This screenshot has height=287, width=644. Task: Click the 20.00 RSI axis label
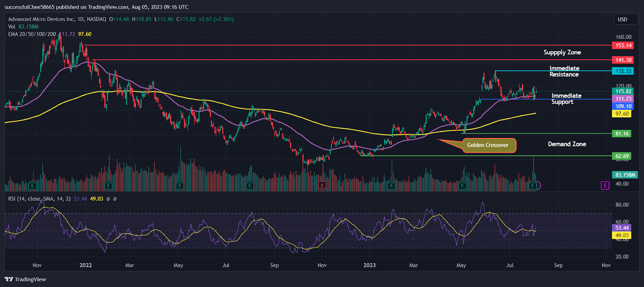(x=622, y=257)
